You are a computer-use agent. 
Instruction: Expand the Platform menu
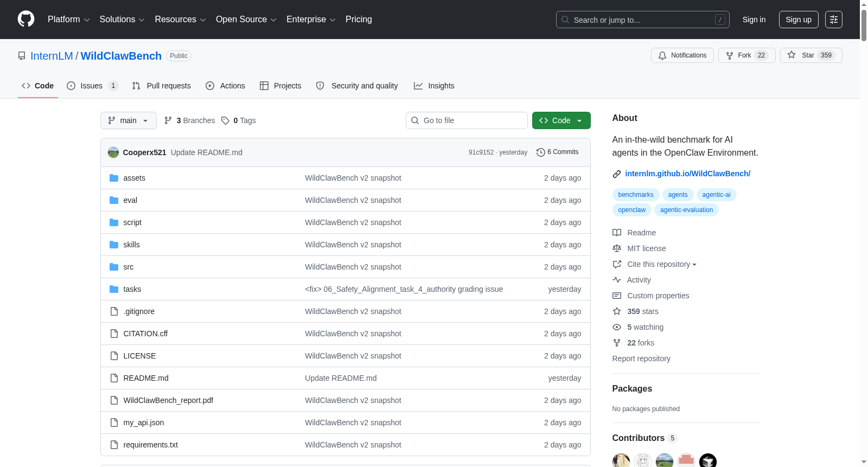[x=69, y=20]
